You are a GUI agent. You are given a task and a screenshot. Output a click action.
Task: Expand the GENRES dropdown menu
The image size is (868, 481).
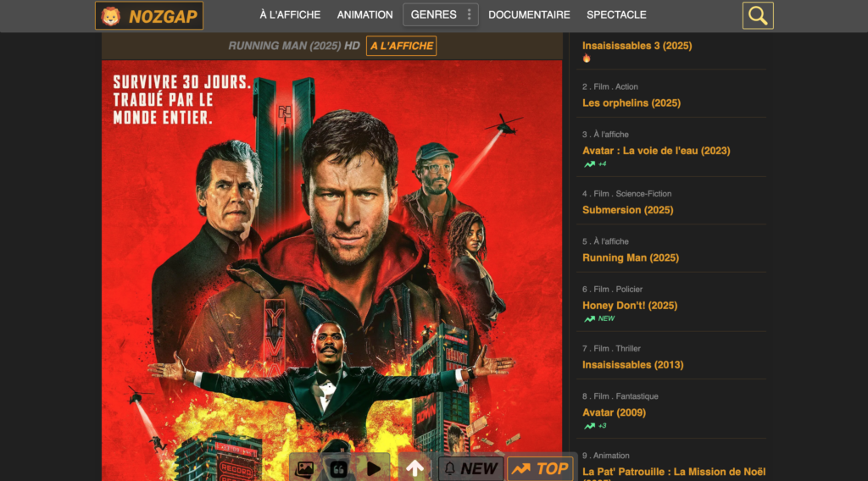[x=433, y=14]
